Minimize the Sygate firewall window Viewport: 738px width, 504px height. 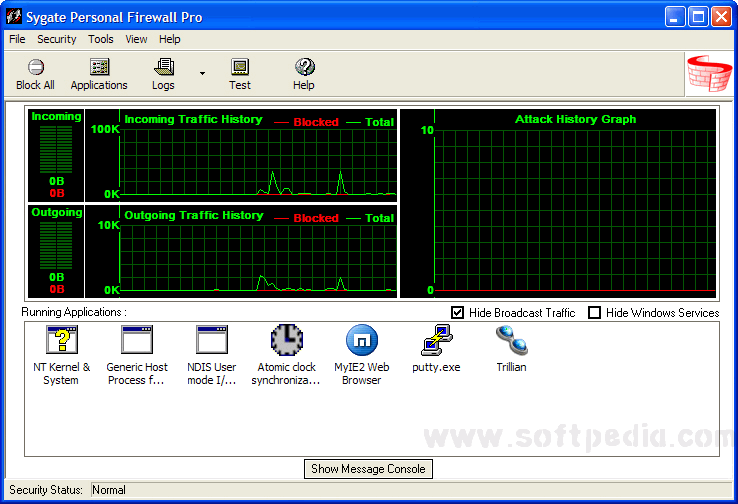675,17
